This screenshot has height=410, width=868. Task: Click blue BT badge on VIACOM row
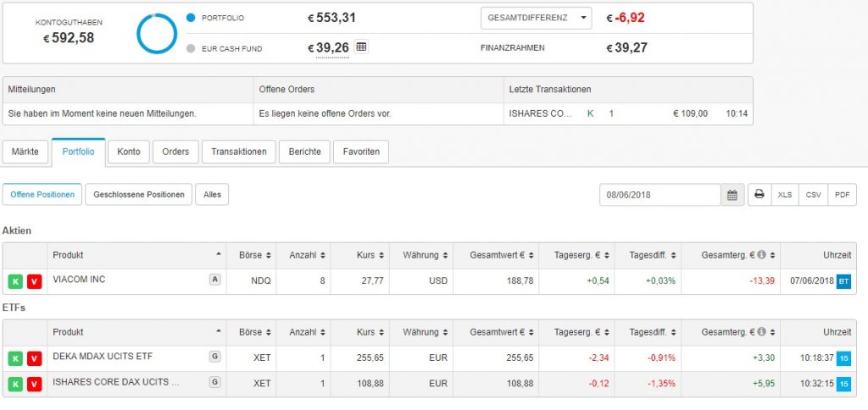tap(843, 281)
